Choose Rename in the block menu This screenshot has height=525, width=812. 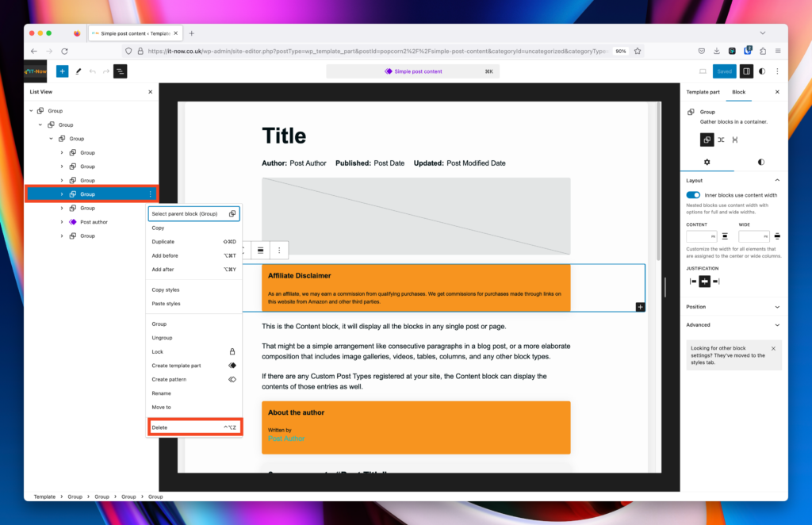click(x=193, y=393)
